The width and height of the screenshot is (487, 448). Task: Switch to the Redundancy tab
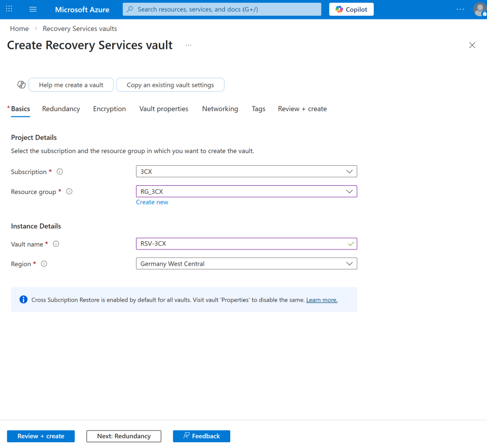(61, 109)
